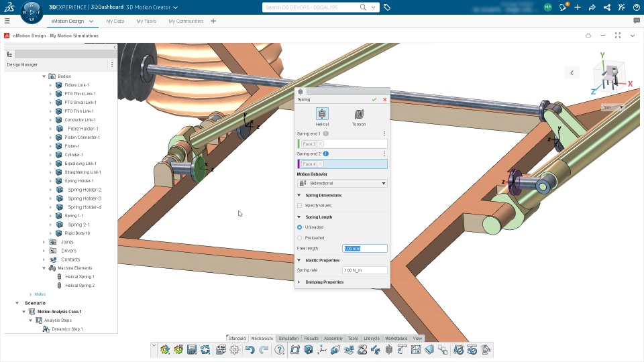Expand the Mates node
Screen dimensions: 644x362
tap(30, 294)
